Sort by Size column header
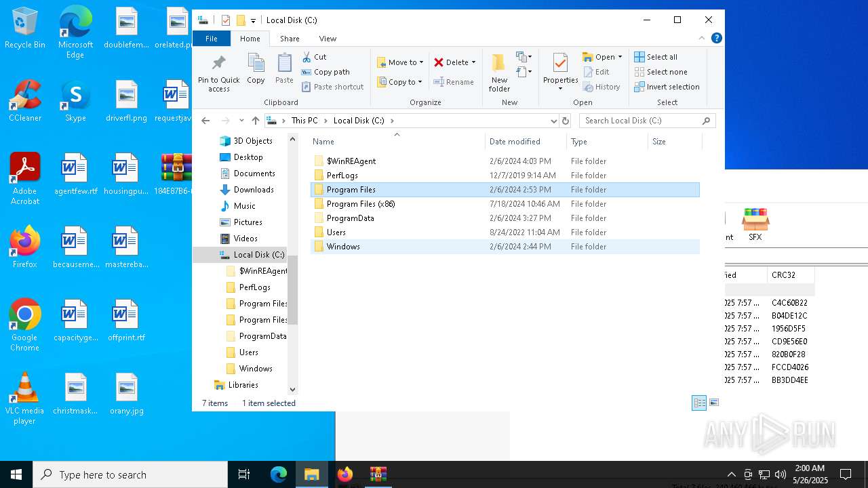Image resolution: width=868 pixels, height=488 pixels. click(675, 142)
